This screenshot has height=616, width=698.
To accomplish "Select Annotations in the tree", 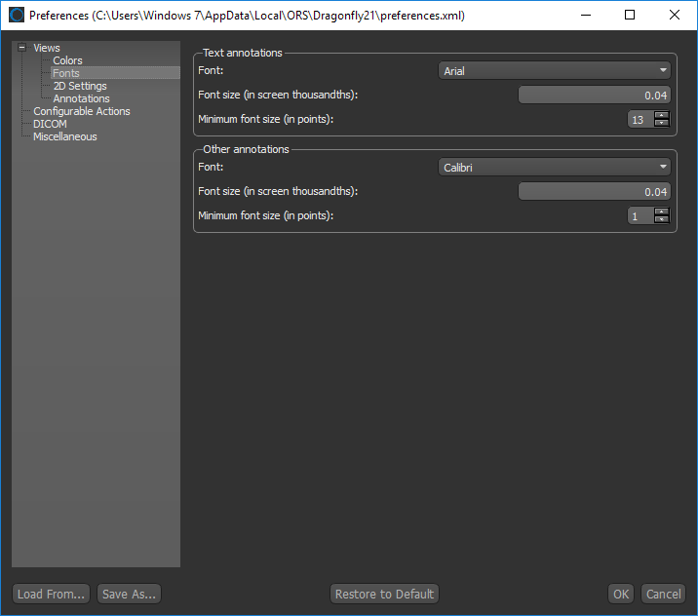I will [81, 98].
